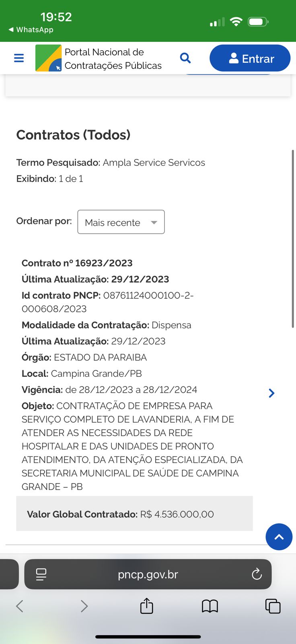Go forward with Safari forward arrow
The width and height of the screenshot is (296, 644).
coord(84,606)
